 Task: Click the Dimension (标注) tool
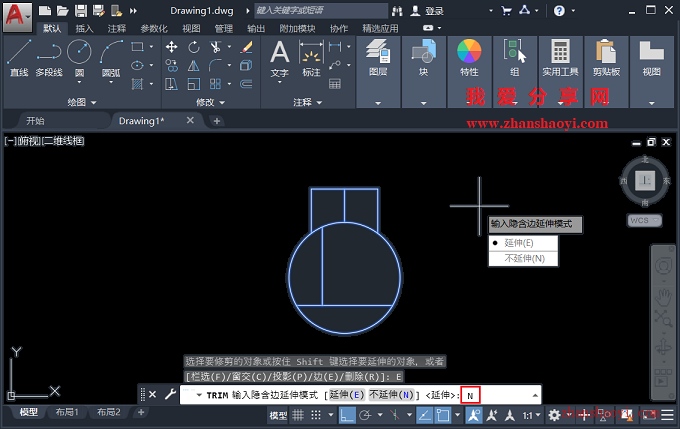pyautogui.click(x=311, y=59)
